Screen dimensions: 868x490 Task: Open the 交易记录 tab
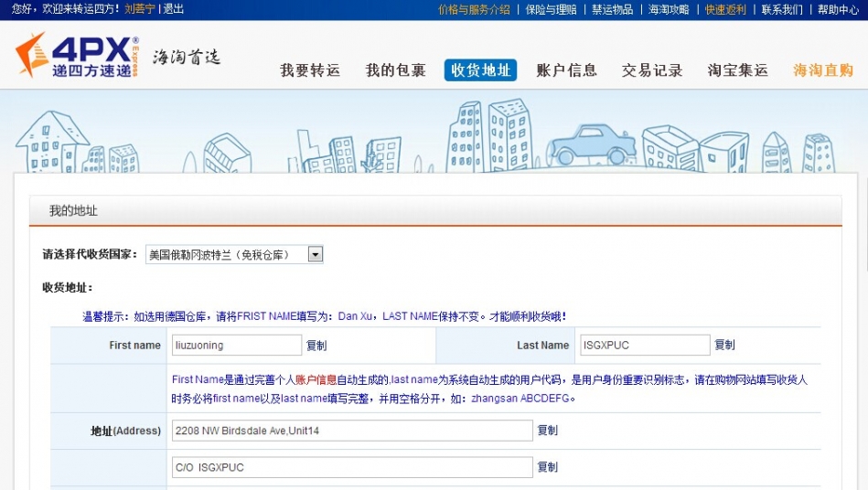[652, 70]
